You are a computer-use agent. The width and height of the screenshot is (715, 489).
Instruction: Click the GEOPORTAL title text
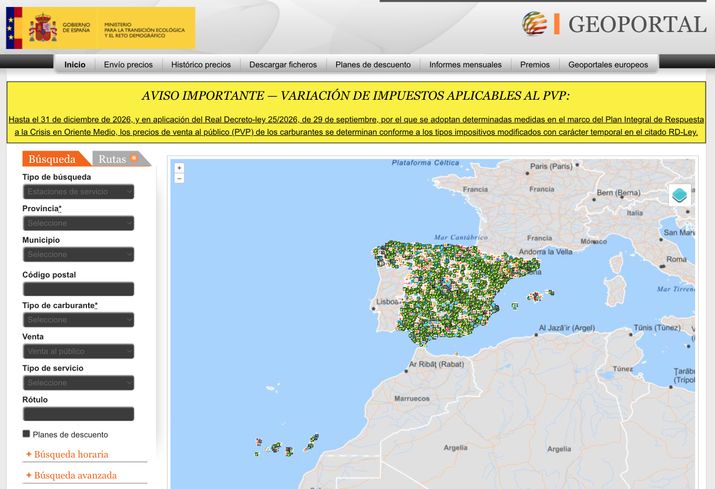coord(637,24)
